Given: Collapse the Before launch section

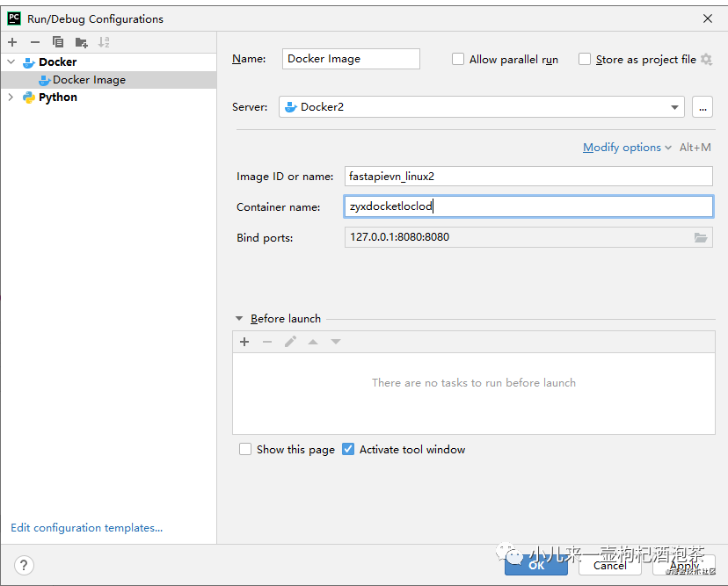Looking at the screenshot, I should point(239,319).
